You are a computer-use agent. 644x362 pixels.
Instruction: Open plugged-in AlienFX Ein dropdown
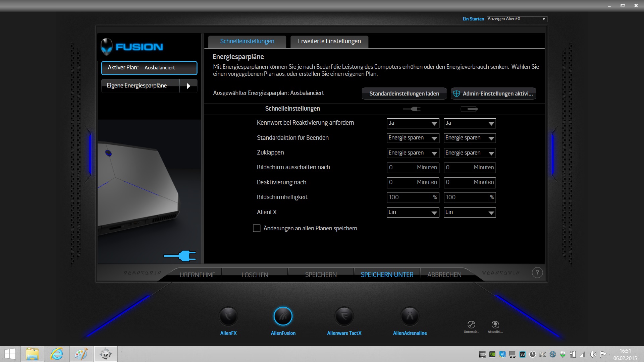413,212
